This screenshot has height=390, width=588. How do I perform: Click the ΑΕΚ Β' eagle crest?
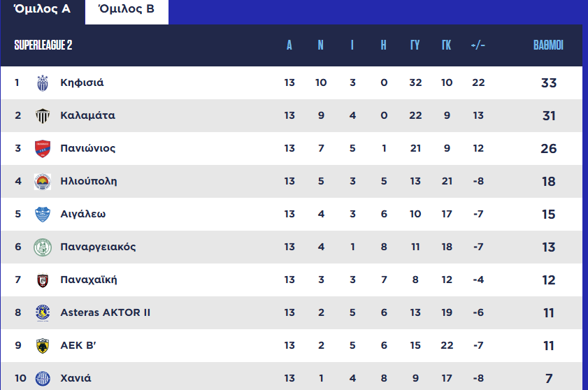[43, 346]
